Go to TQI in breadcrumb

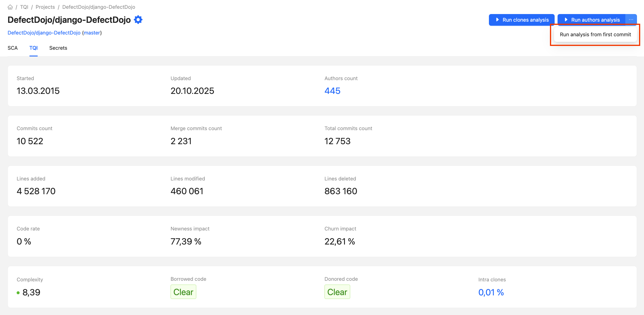[24, 7]
